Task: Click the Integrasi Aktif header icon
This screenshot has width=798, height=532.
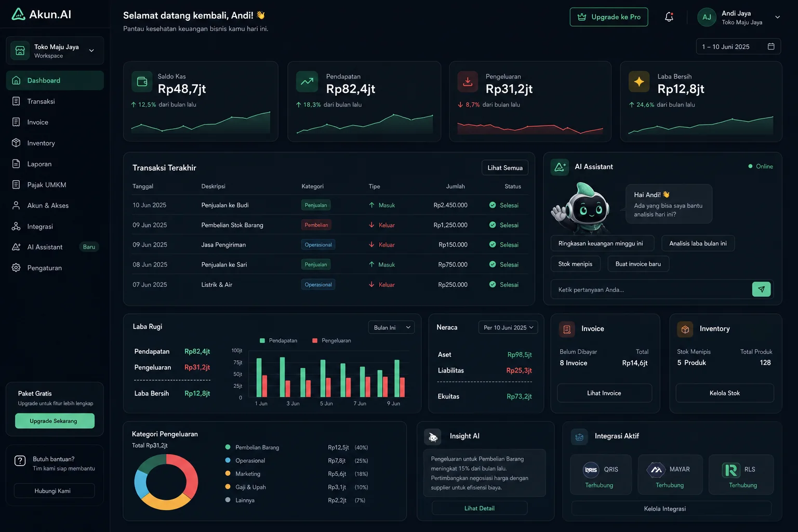Action: [579, 437]
